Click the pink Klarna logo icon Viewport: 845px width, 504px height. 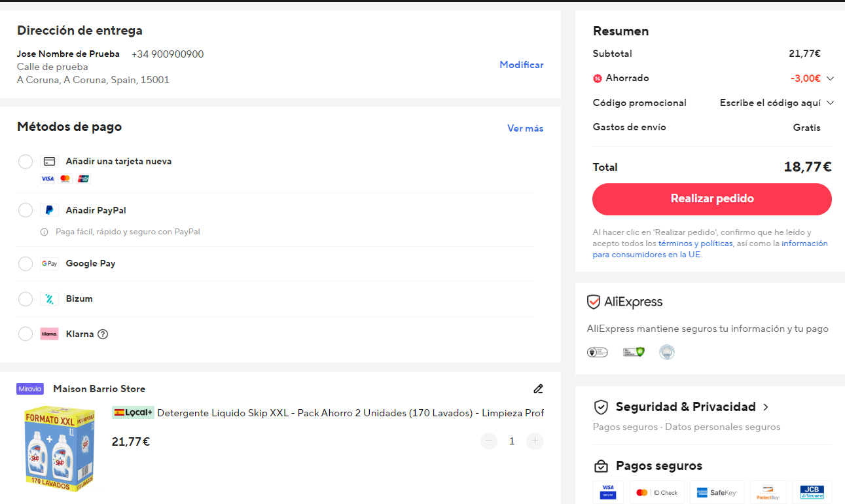point(49,334)
